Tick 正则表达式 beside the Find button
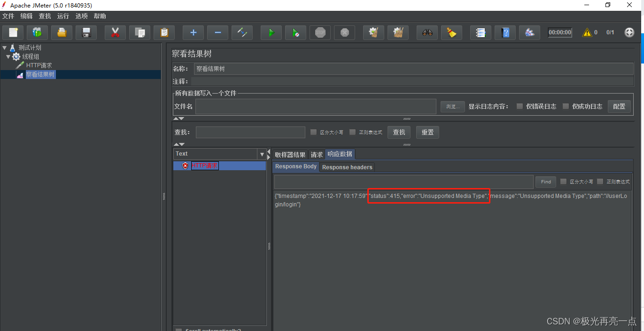The image size is (644, 331). (x=600, y=181)
